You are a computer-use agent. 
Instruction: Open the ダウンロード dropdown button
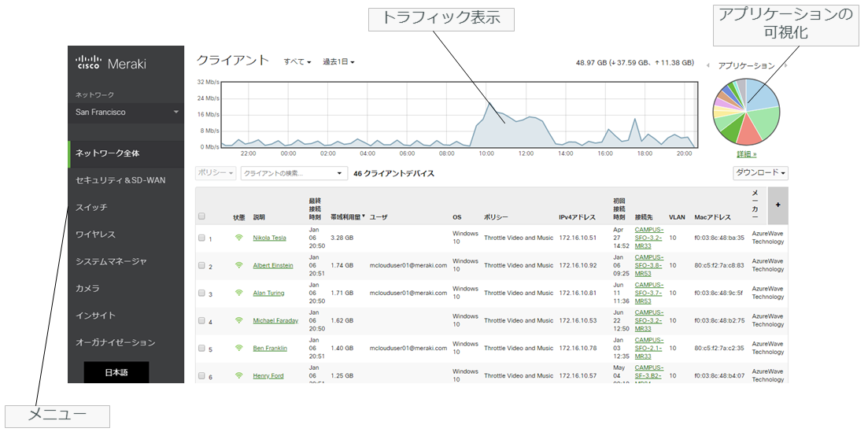tap(760, 173)
